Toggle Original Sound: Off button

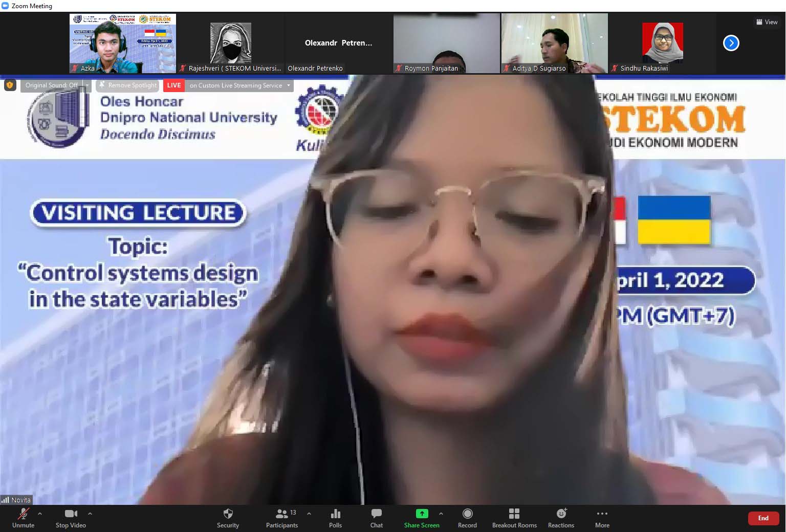pyautogui.click(x=52, y=85)
